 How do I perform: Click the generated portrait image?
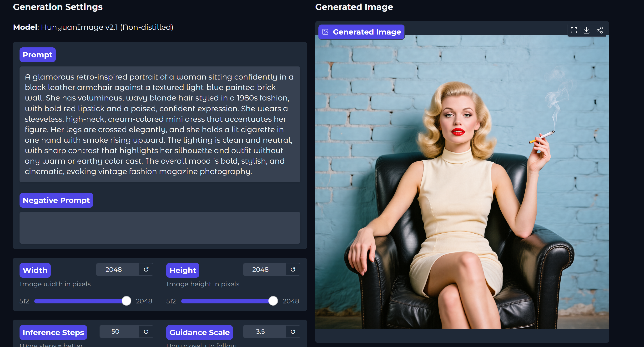pyautogui.click(x=462, y=182)
